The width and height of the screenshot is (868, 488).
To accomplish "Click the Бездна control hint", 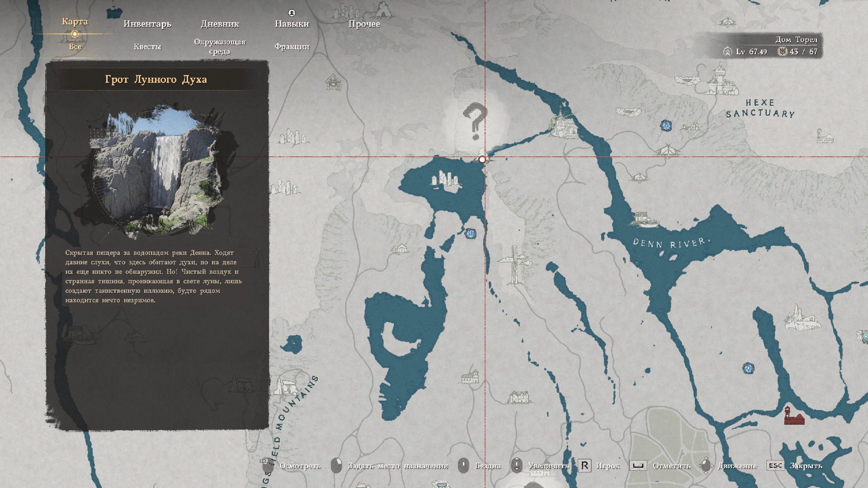I will pyautogui.click(x=480, y=465).
